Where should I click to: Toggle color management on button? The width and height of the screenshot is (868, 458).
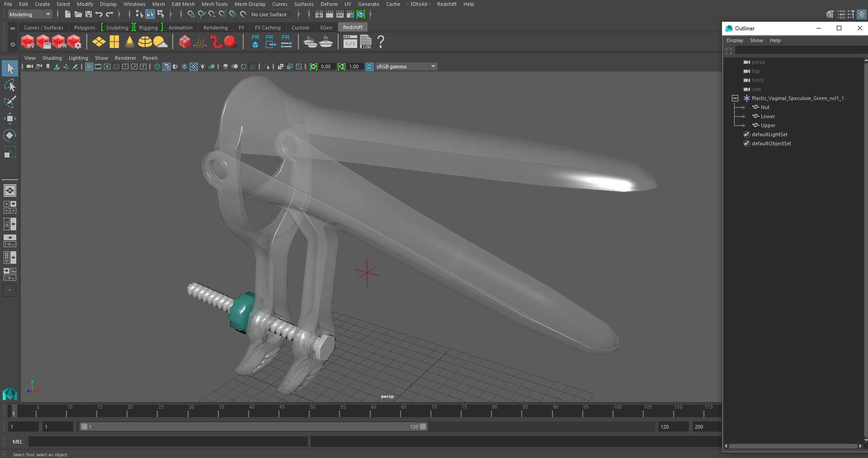[369, 67]
